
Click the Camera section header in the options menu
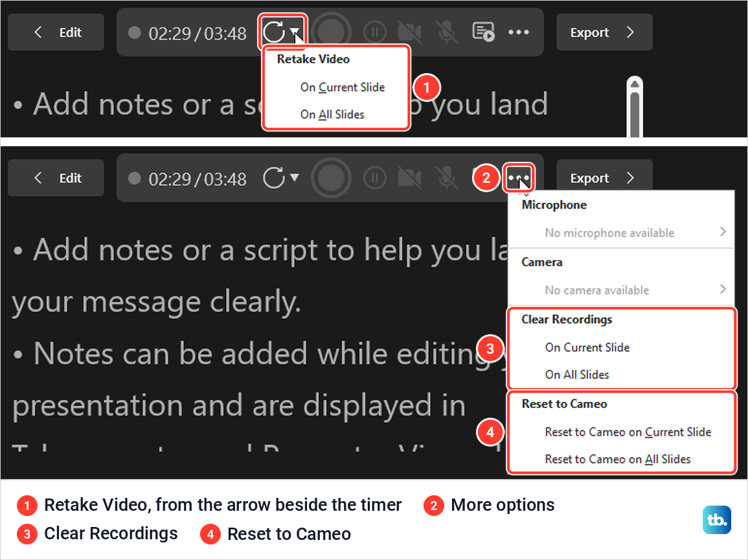(x=541, y=262)
